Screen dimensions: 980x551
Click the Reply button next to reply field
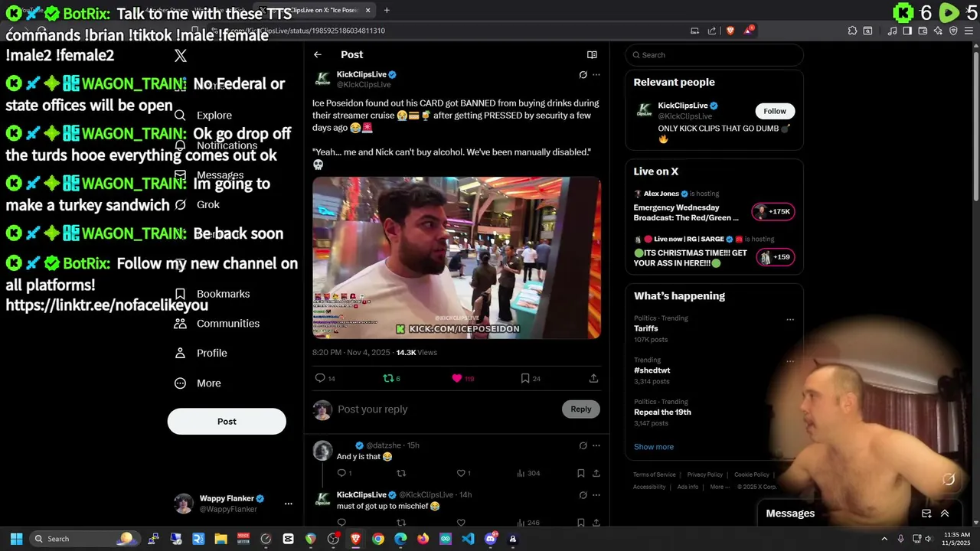(x=581, y=409)
